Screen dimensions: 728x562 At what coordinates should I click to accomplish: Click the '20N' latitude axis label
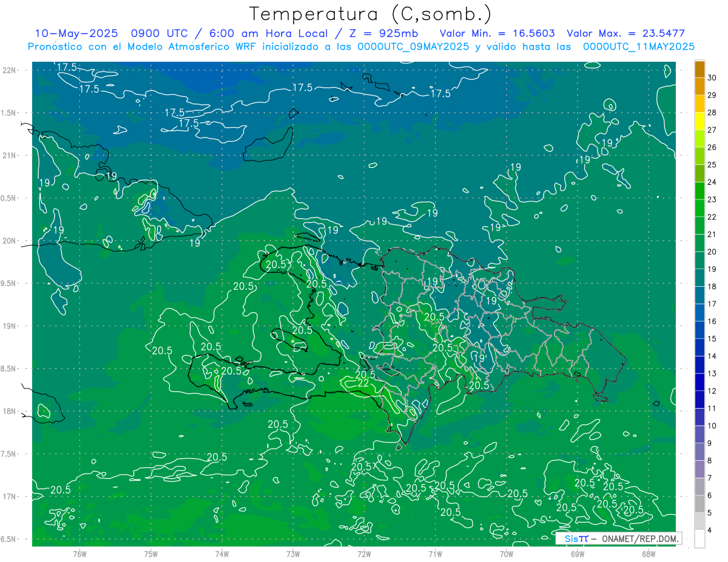(8, 241)
